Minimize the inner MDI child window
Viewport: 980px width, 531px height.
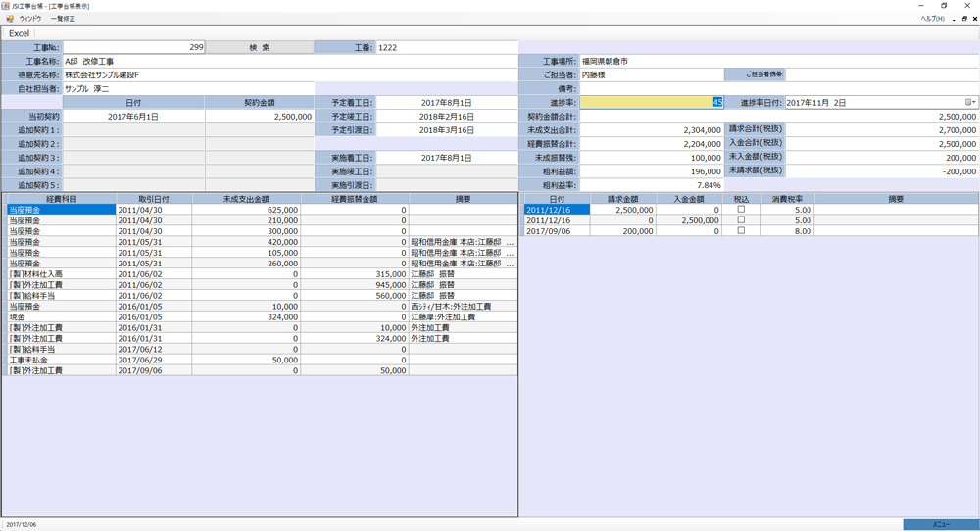pyautogui.click(x=953, y=18)
